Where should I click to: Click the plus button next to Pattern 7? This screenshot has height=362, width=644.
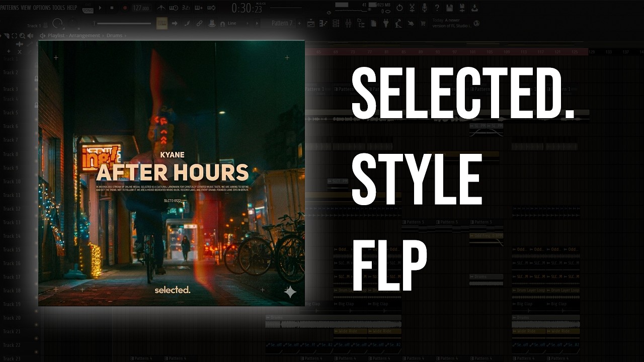tap(299, 23)
